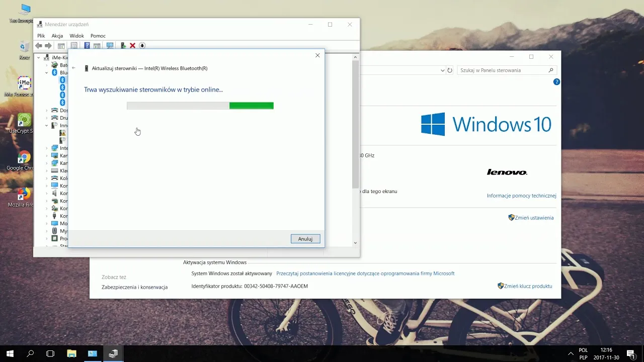Viewport: 644px width, 362px height.
Task: Open the Plik menu
Action: 41,36
